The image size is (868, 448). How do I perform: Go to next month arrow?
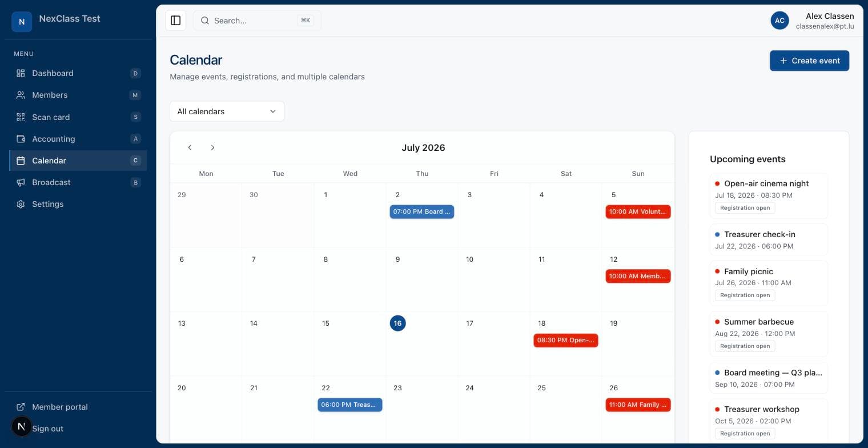pos(212,147)
